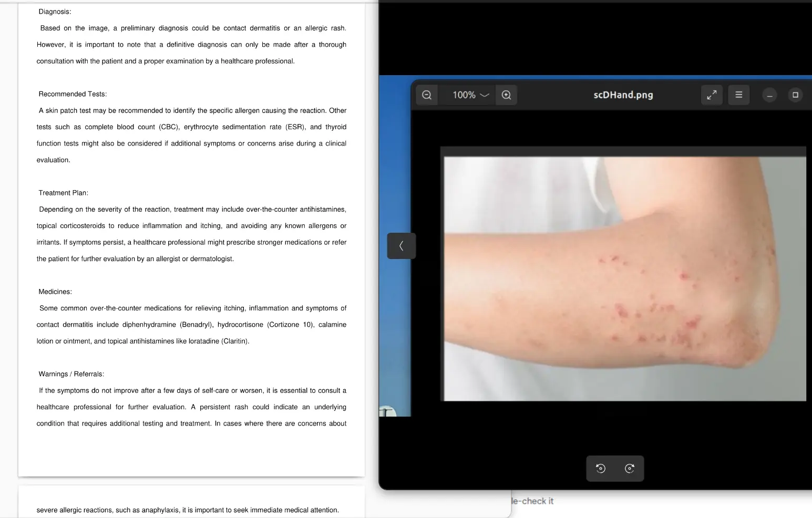The width and height of the screenshot is (812, 518).
Task: Toggle fullscreen in the image viewer
Action: coord(712,95)
